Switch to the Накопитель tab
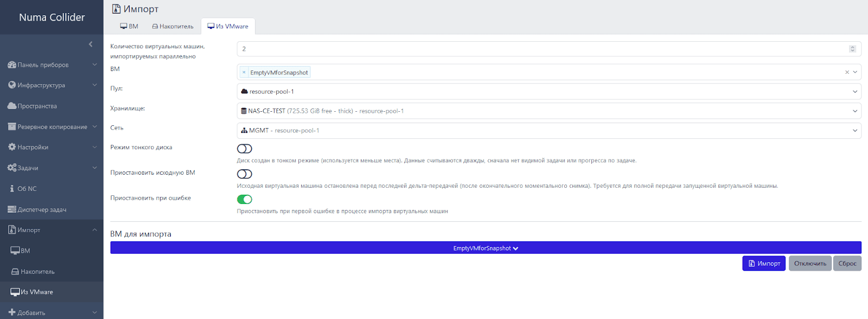The height and width of the screenshot is (319, 868). click(173, 26)
